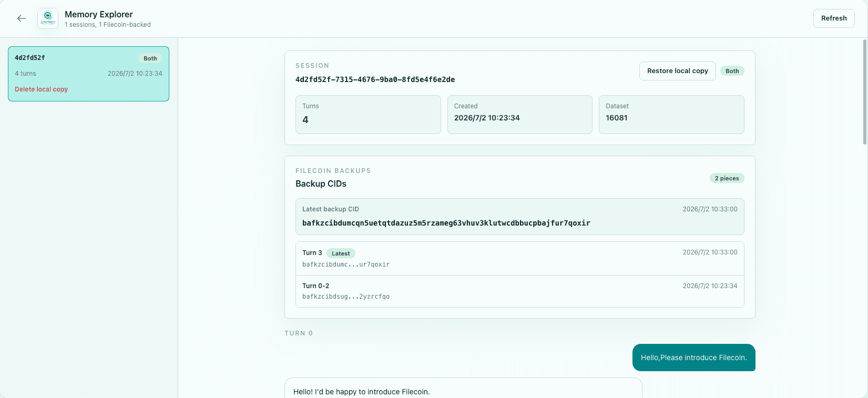Image resolution: width=868 pixels, height=398 pixels.
Task: Open the Turn 0-2 backup row
Action: (520, 291)
